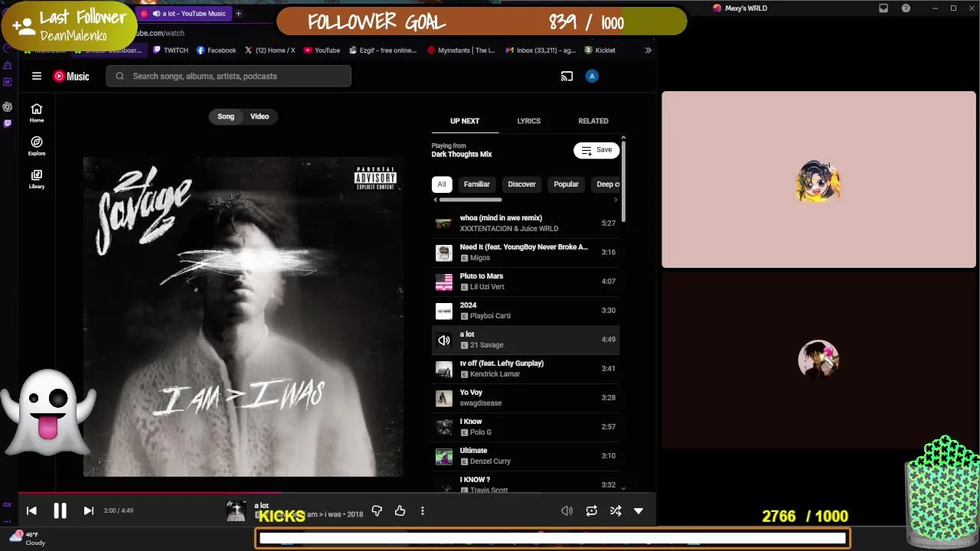
Task: Open the Kicklet bookmark
Action: 599,51
